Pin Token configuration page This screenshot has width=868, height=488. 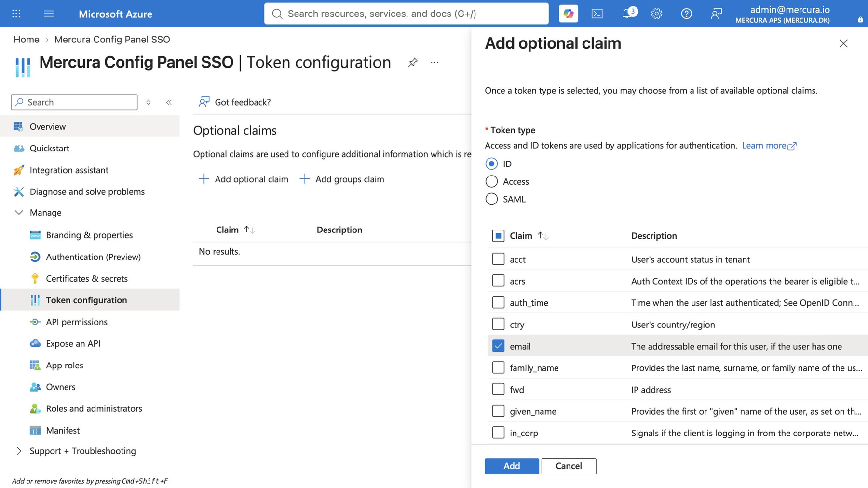(x=413, y=62)
